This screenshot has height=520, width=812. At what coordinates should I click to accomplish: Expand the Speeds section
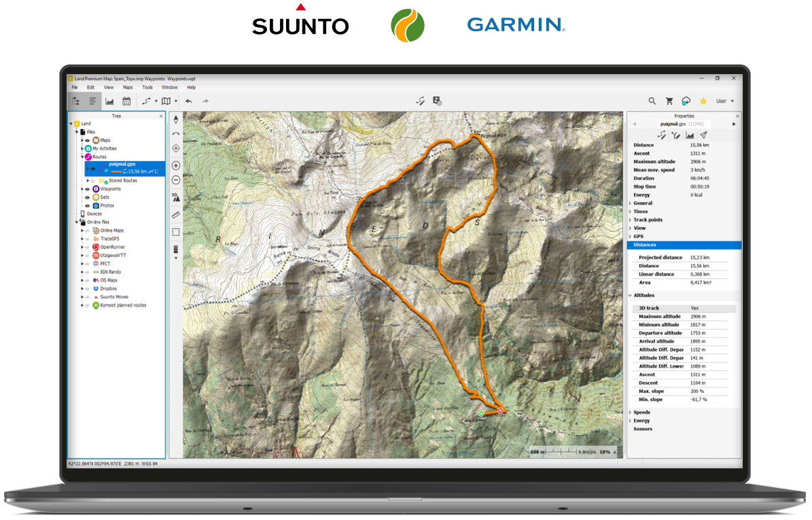[630, 413]
